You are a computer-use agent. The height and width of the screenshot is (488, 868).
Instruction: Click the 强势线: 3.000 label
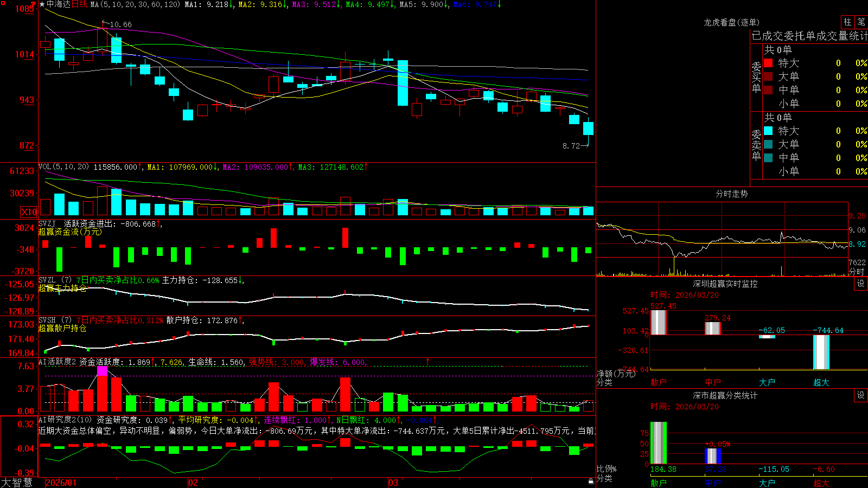(277, 362)
